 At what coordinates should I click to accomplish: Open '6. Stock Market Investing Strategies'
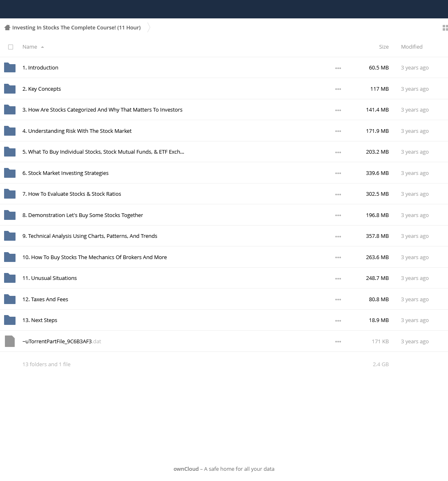click(65, 173)
